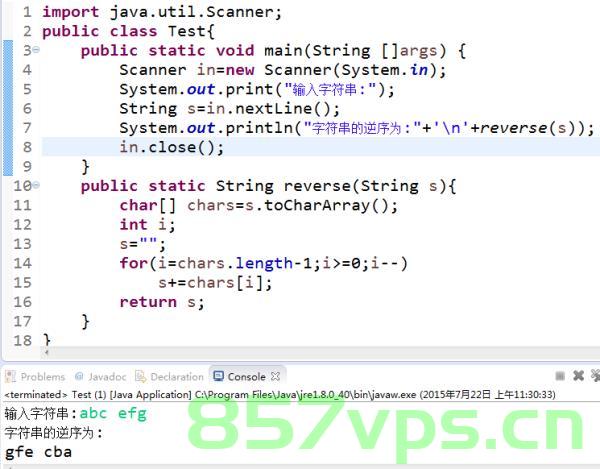This screenshot has height=469, width=600.
Task: Click the console output 'gfe cba'
Action: [38, 452]
